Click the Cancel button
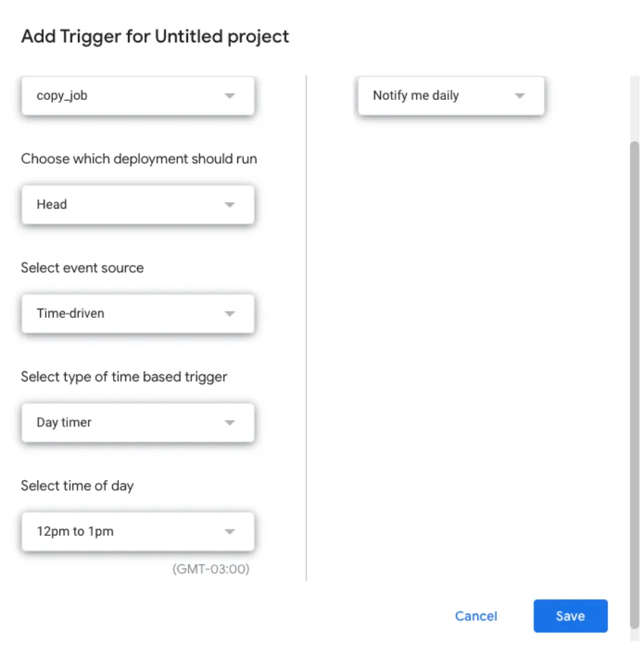 pyautogui.click(x=476, y=616)
